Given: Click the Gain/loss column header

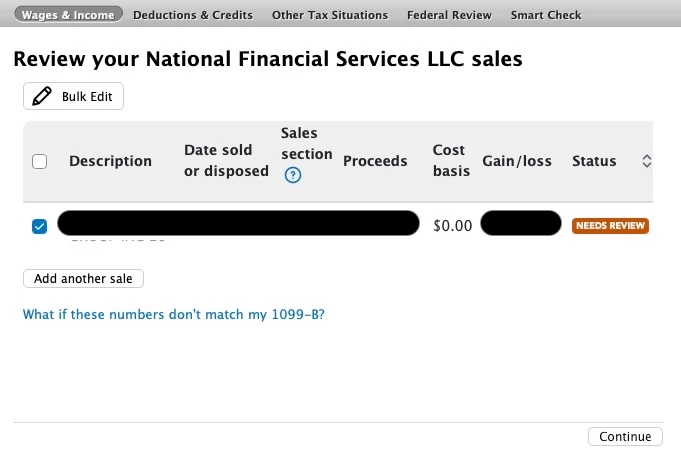Looking at the screenshot, I should (517, 161).
